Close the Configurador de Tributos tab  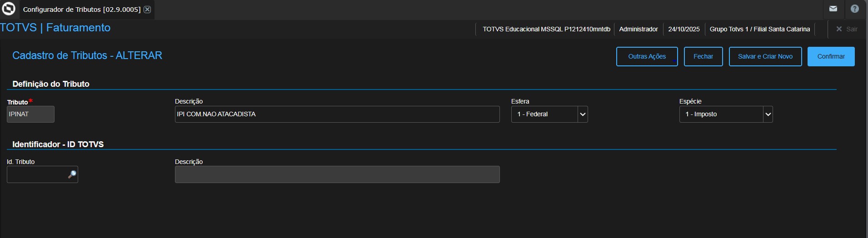tap(147, 10)
